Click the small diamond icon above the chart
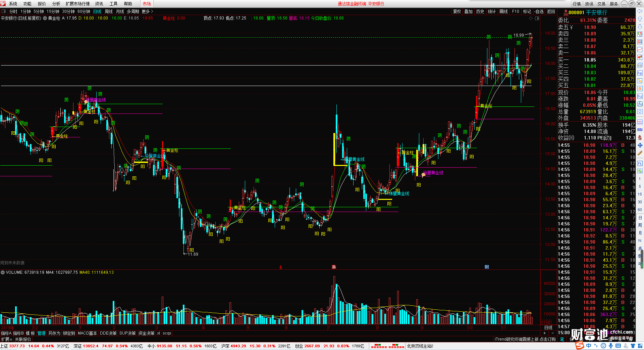Image resolution: width=644 pixels, height=350 pixels. (x=531, y=18)
